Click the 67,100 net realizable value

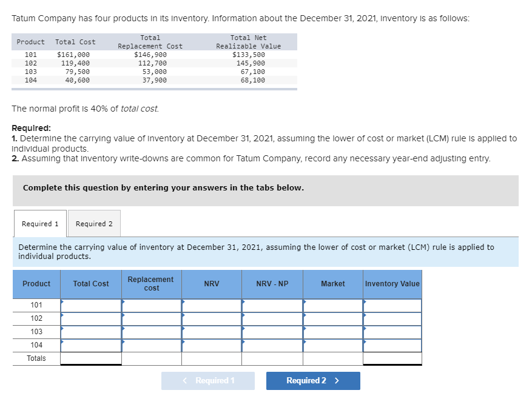coord(253,72)
